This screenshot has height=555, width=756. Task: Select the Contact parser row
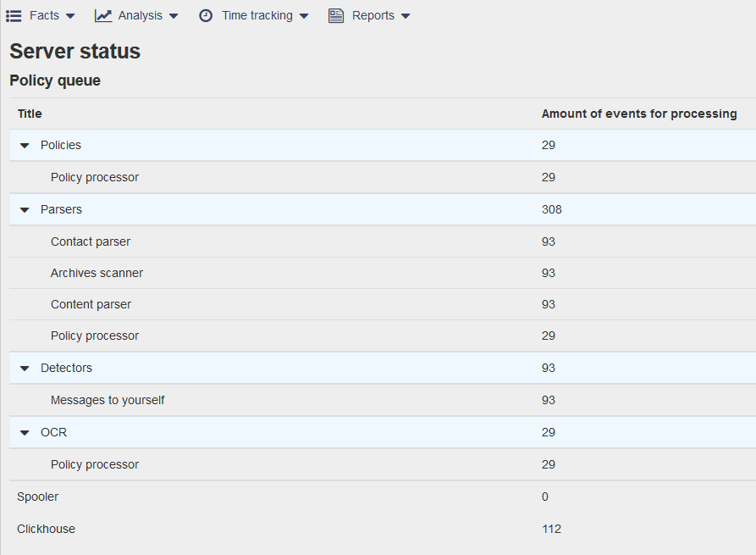click(91, 241)
